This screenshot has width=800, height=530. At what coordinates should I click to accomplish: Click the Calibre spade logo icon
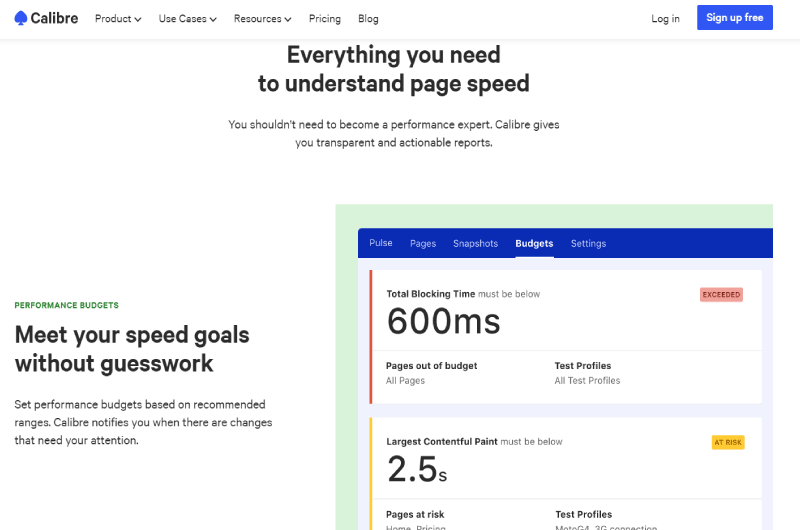click(x=20, y=18)
